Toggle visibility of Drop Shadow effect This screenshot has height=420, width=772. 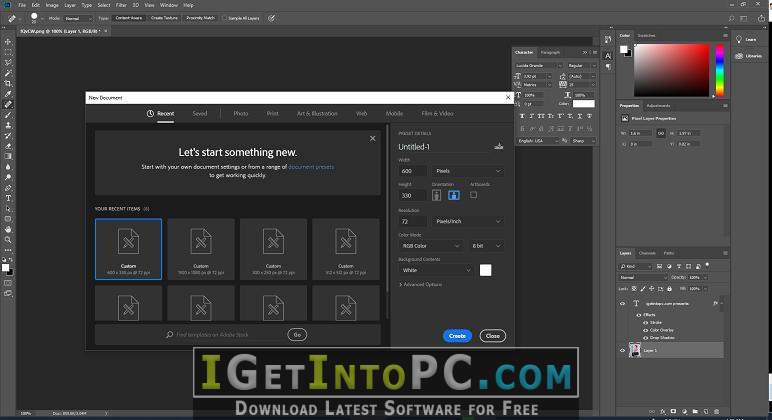tap(645, 338)
